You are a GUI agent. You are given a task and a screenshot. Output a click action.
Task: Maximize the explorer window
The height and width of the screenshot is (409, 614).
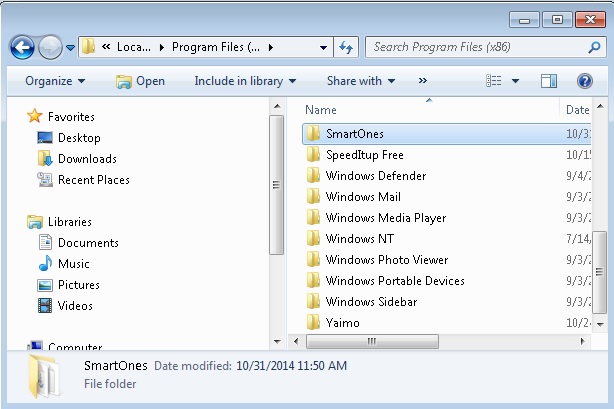coord(557,20)
